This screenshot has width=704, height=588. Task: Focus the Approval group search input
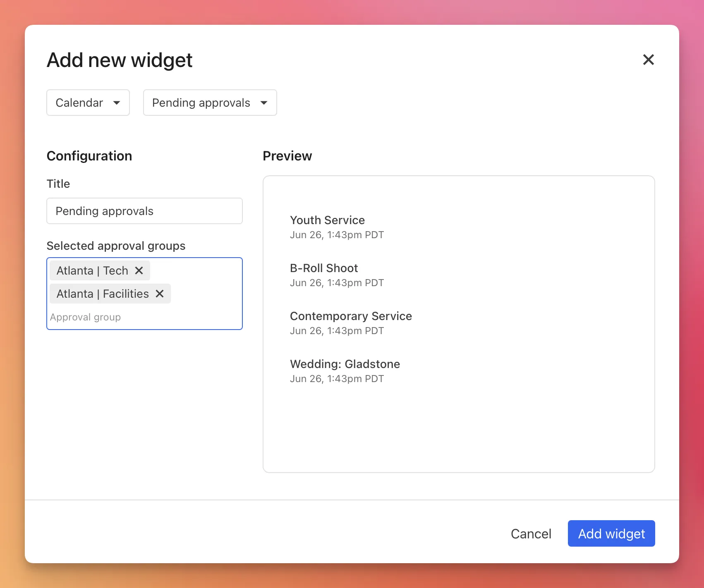(x=144, y=317)
